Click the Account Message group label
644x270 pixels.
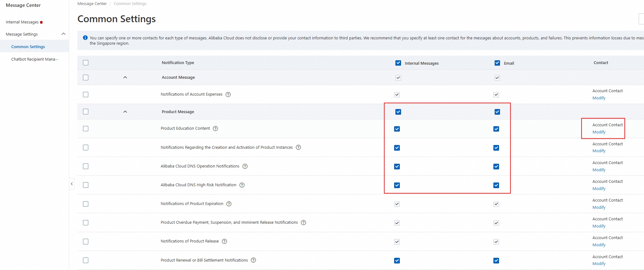pos(178,77)
